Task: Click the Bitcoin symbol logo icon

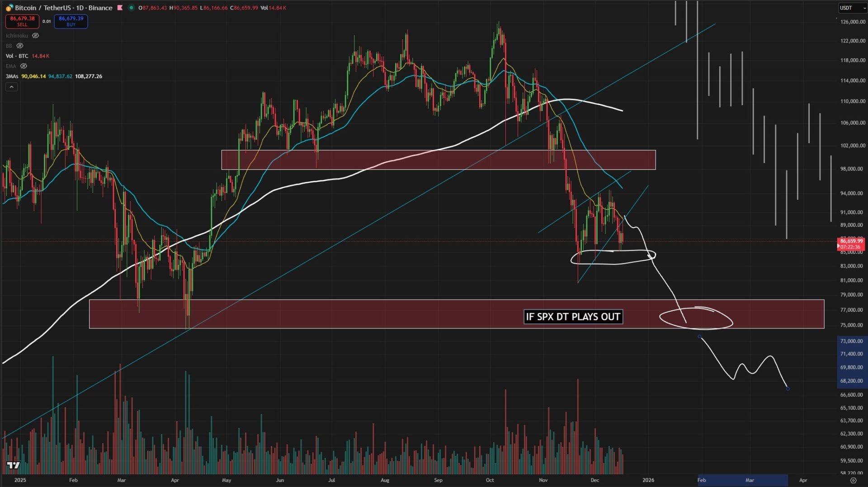Action: tap(9, 8)
